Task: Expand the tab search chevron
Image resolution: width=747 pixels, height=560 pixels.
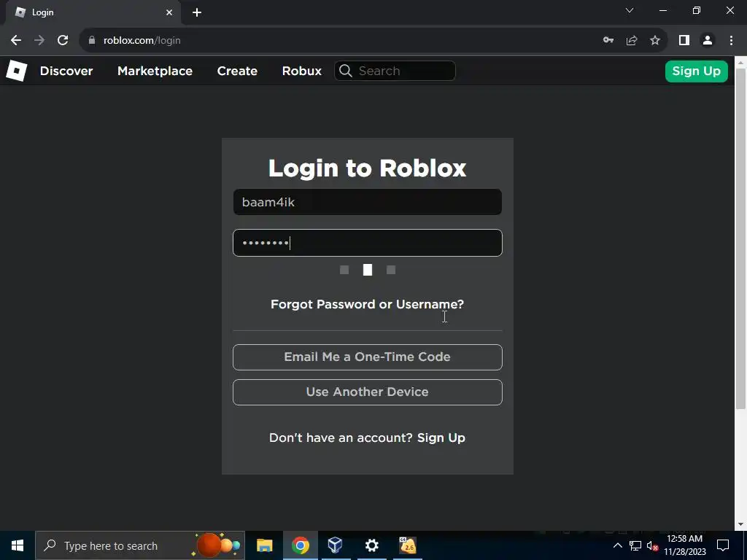Action: 630,10
